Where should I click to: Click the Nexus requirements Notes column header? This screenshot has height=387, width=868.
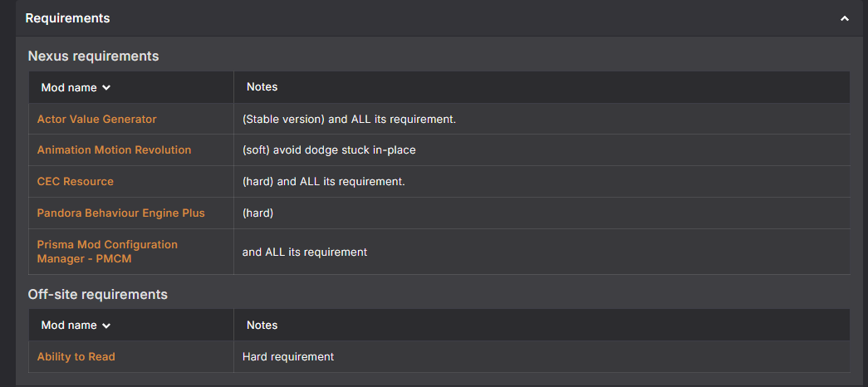pos(262,87)
